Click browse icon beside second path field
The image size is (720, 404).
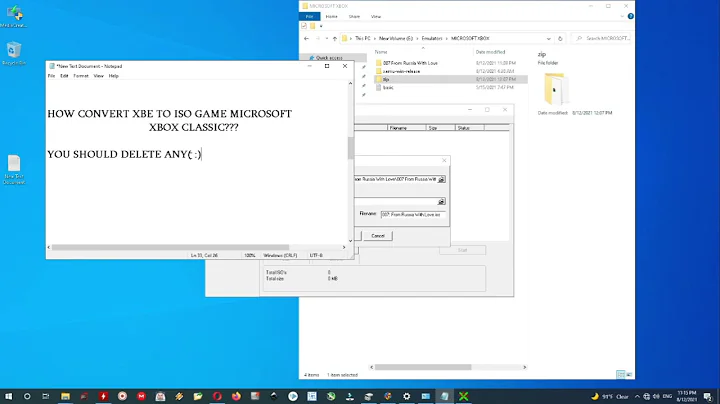pyautogui.click(x=441, y=202)
